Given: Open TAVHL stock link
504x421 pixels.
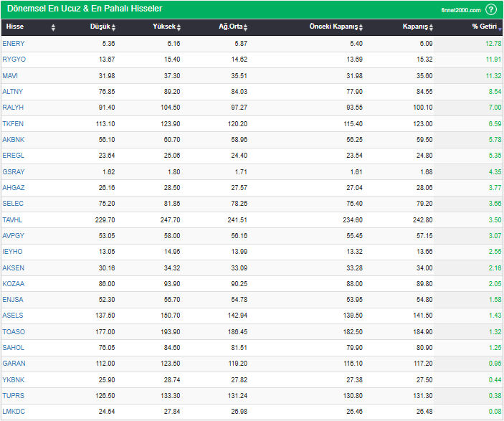Looking at the screenshot, I should click(13, 220).
